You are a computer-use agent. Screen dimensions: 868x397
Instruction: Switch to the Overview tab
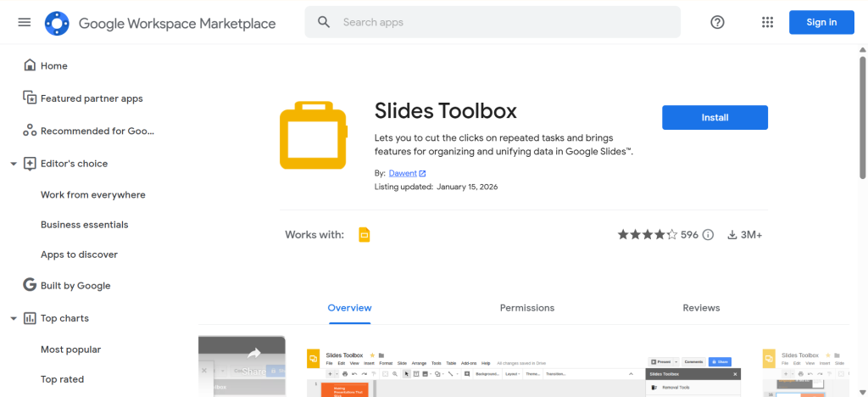(350, 308)
